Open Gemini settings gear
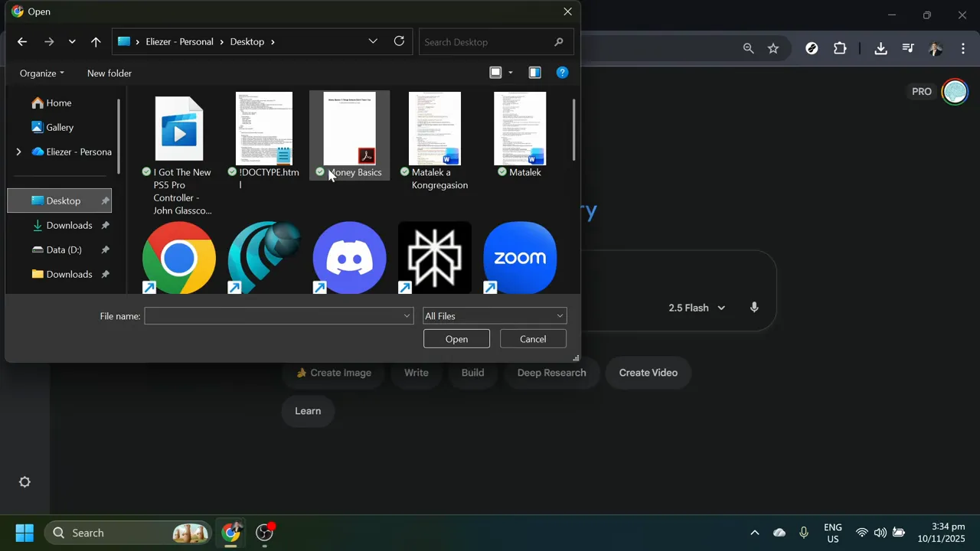 [24, 482]
